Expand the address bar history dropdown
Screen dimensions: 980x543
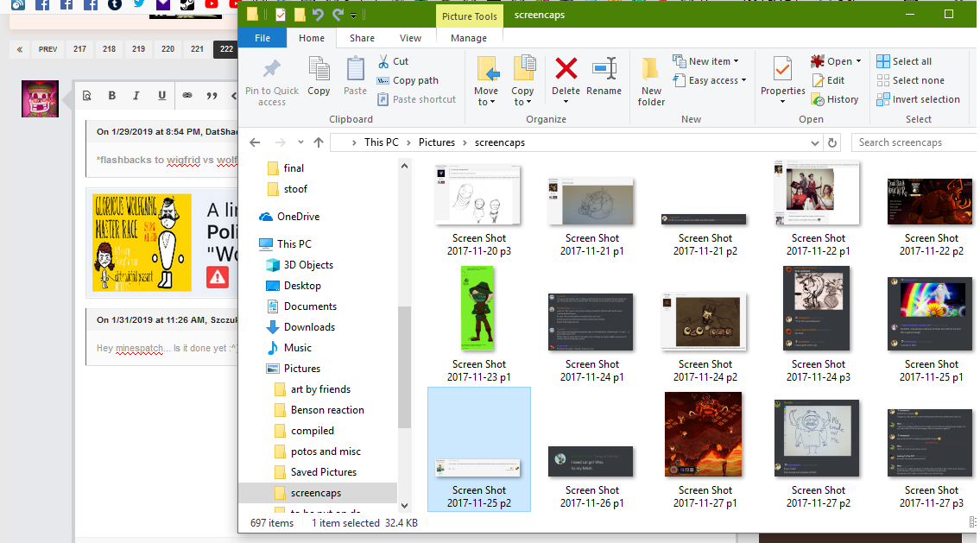[x=815, y=142]
